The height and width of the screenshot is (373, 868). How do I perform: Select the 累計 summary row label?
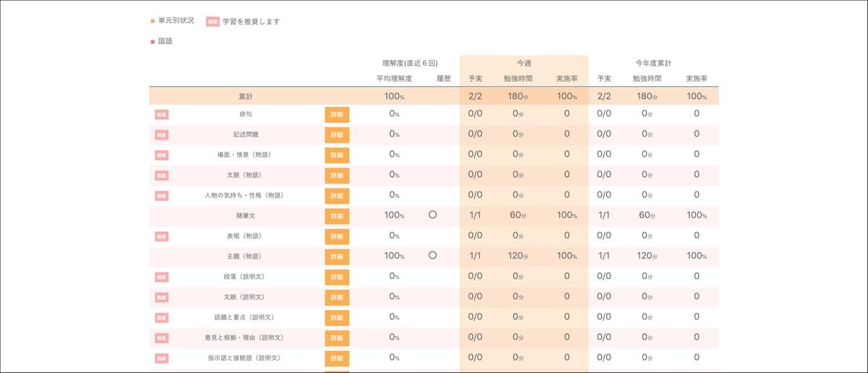pyautogui.click(x=246, y=96)
